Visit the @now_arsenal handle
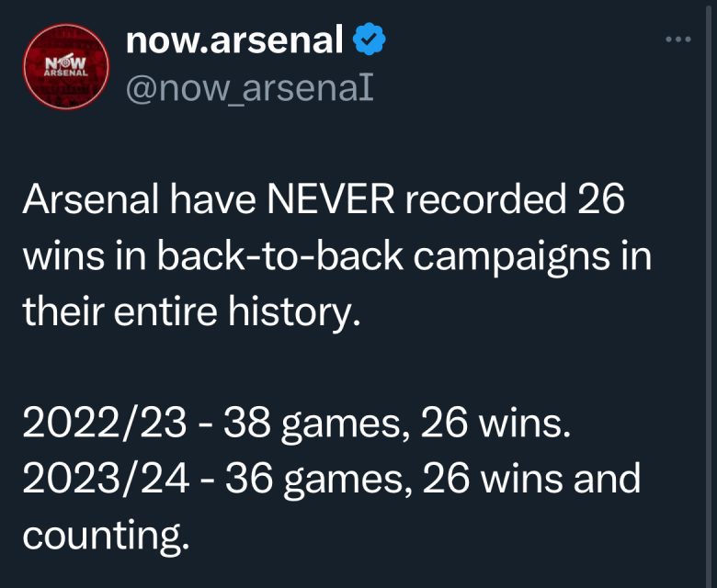This screenshot has width=717, height=588. click(x=248, y=88)
